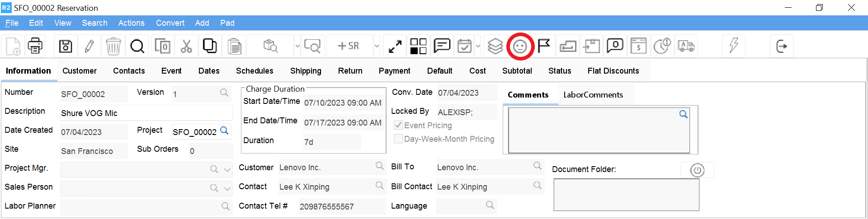868x219 pixels.
Task: Click the exit door icon in toolbar
Action: tap(781, 46)
